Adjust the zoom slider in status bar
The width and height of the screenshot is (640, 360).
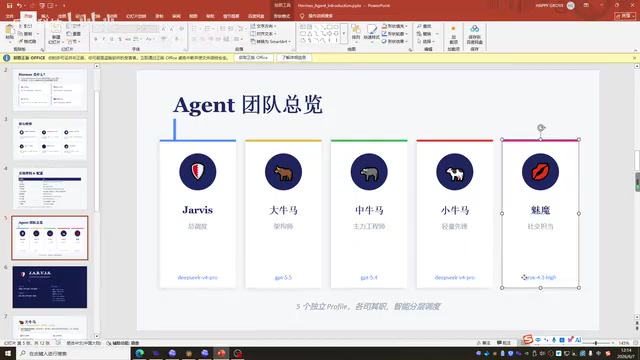coord(596,343)
